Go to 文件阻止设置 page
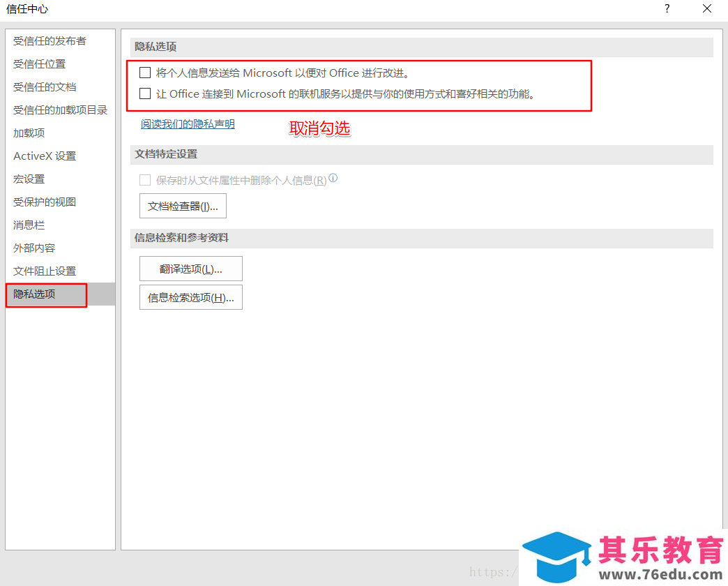Screen dimensions: 728x586 click(61, 271)
